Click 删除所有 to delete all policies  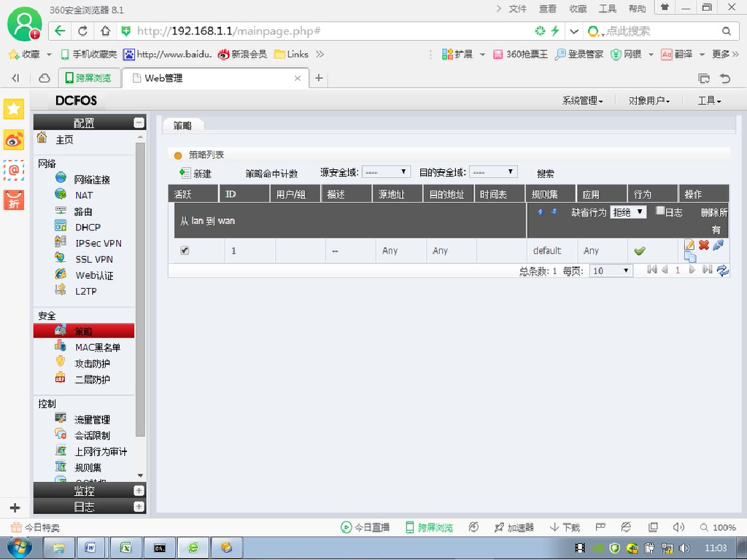(714, 221)
